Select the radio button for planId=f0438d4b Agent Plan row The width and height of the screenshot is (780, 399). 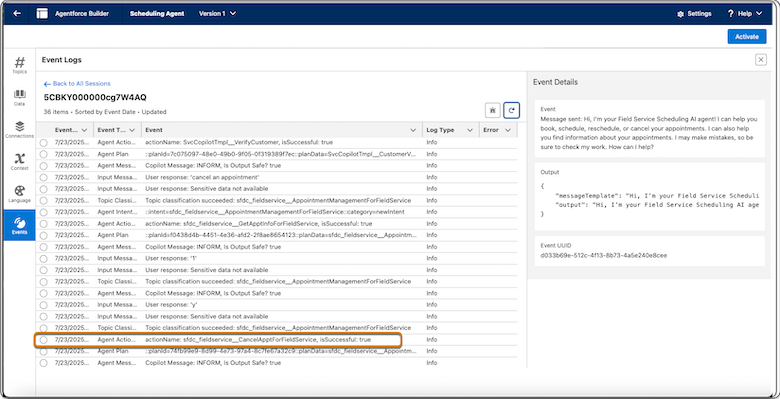point(44,235)
